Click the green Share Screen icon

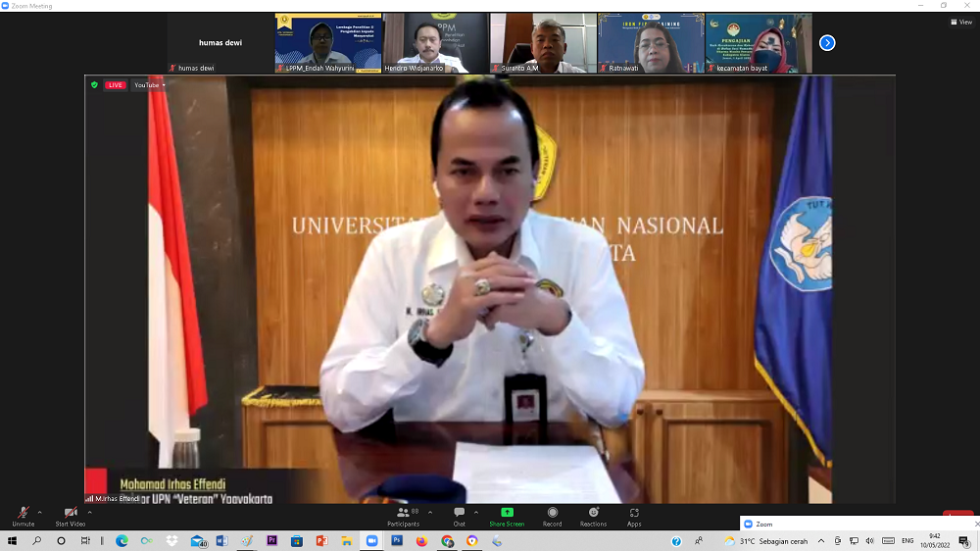(507, 513)
